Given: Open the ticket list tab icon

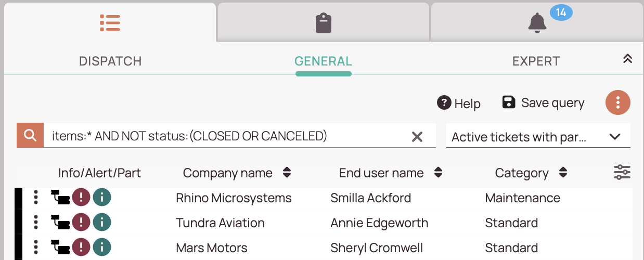Looking at the screenshot, I should pos(110,23).
